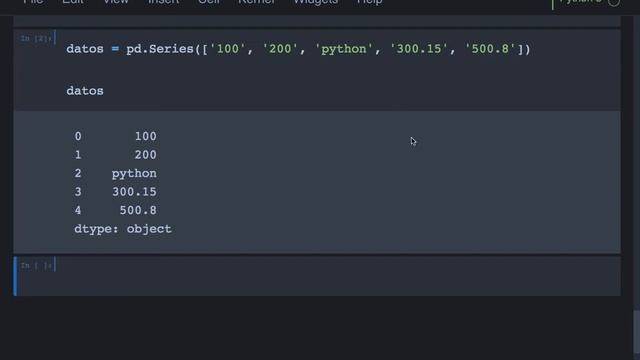Open the Help menu
Screen dimensions: 640x360
point(369,2)
